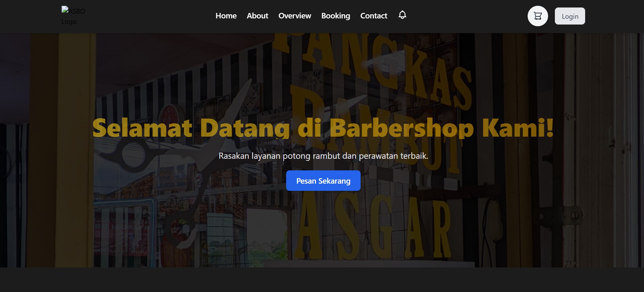The image size is (644, 292).
Task: Click the yellow ASGAR lettering in background
Action: click(x=374, y=228)
